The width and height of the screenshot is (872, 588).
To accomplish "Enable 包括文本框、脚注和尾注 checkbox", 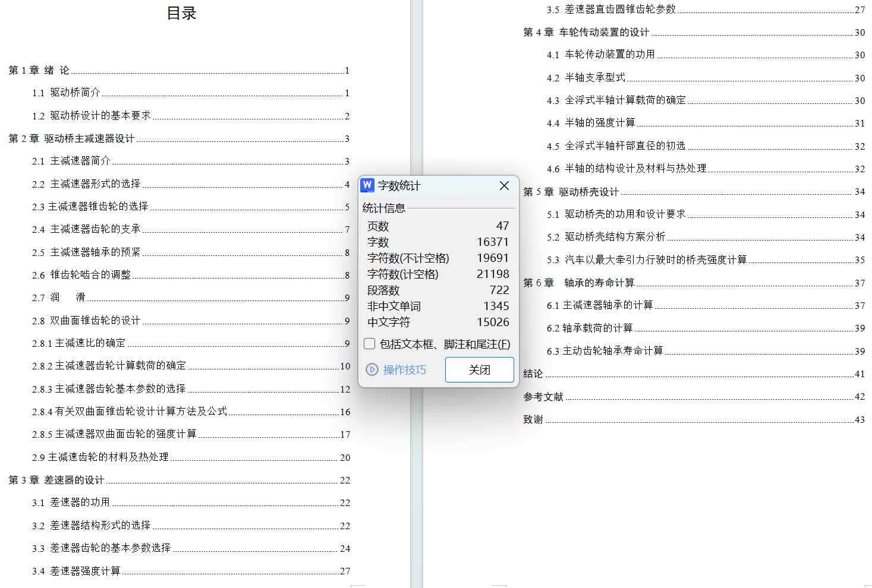I will pos(370,344).
